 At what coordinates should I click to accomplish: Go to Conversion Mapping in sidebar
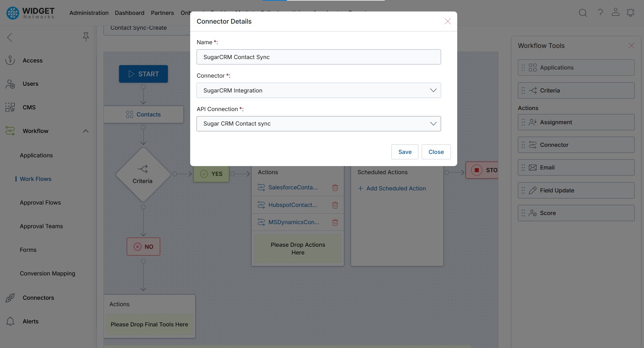tap(48, 273)
